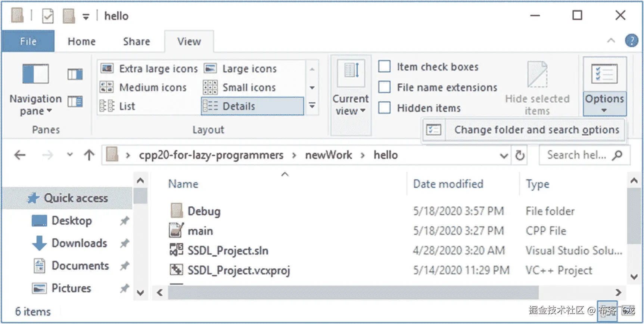Select SSDL_Project.vcxproj file
Screen dimensions: 644x324
pyautogui.click(x=230, y=271)
